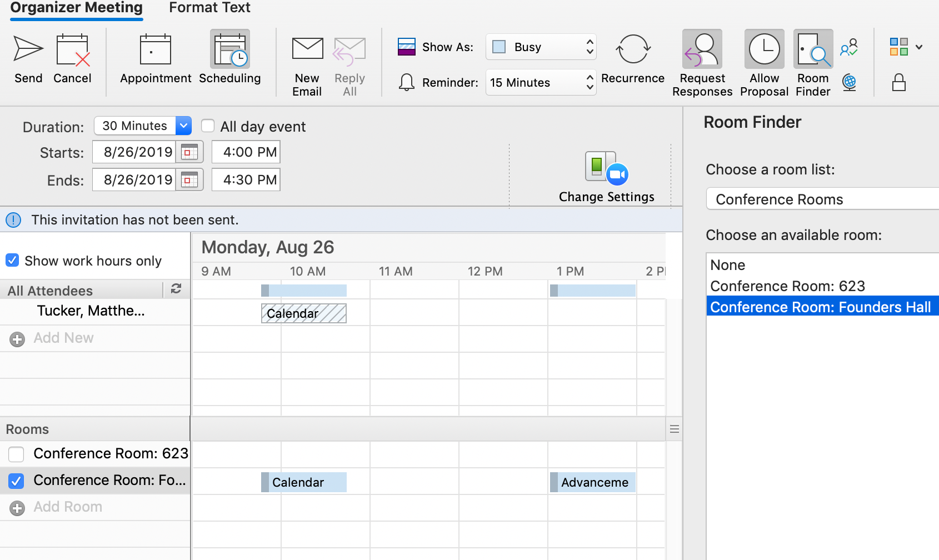
Task: Click the plus icon beside Add Room
Action: pyautogui.click(x=17, y=508)
